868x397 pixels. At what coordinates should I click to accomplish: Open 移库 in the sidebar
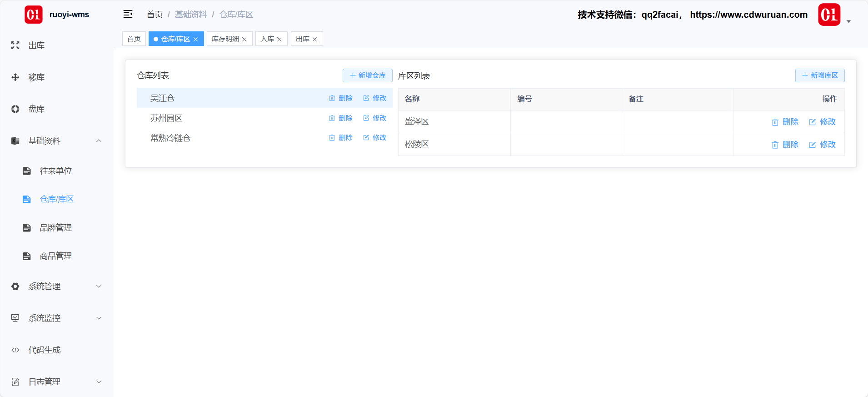(x=57, y=77)
